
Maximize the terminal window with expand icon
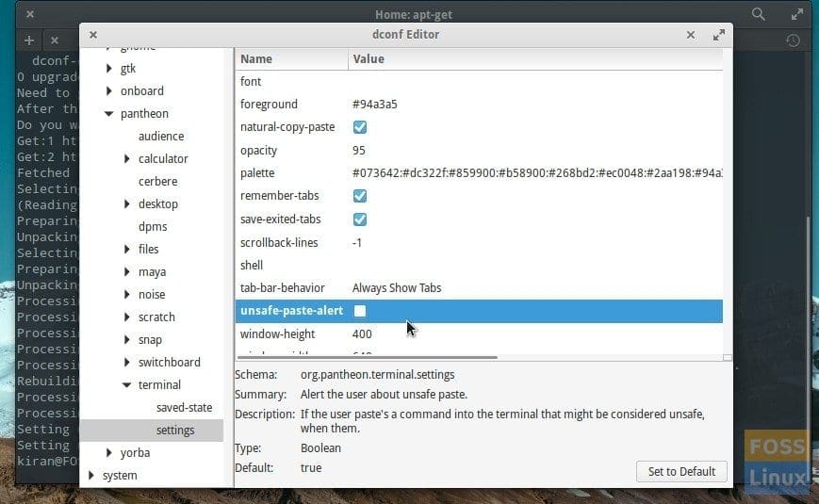click(x=796, y=14)
